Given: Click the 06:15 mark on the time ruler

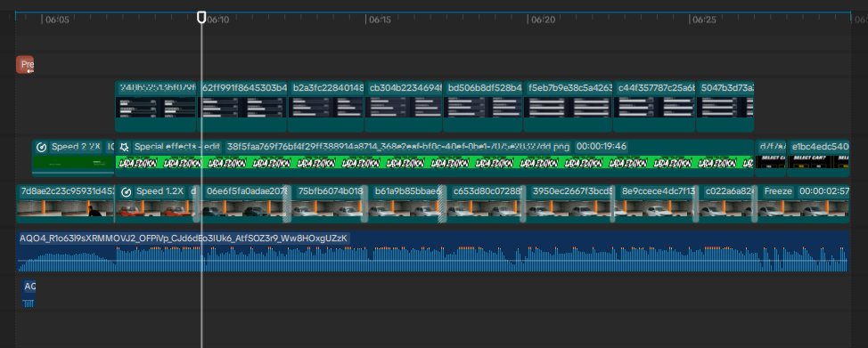Looking at the screenshot, I should [380, 20].
